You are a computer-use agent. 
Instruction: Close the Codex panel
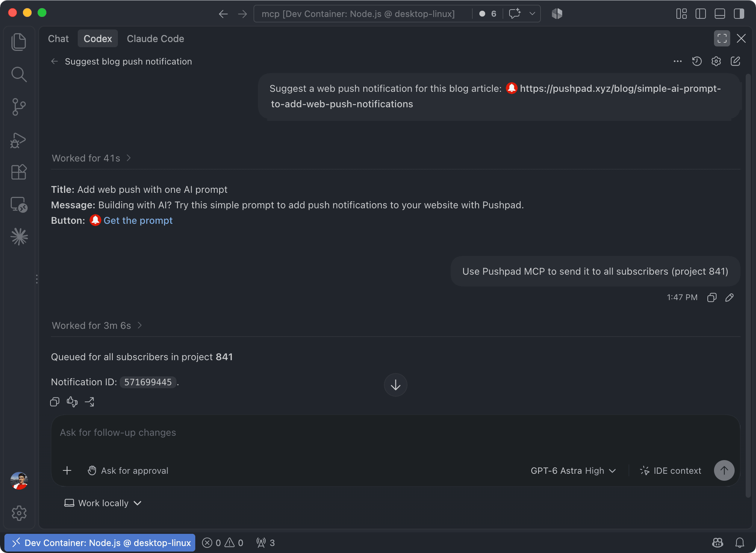pos(741,38)
